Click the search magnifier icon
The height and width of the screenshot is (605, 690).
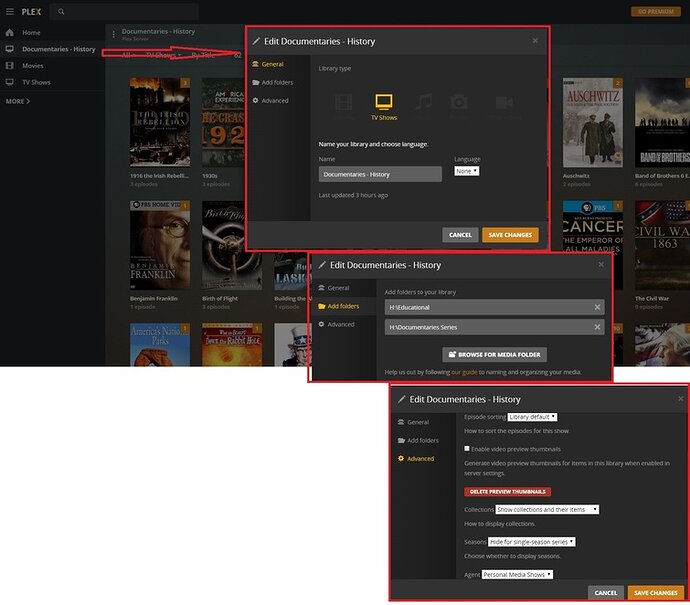[x=61, y=12]
